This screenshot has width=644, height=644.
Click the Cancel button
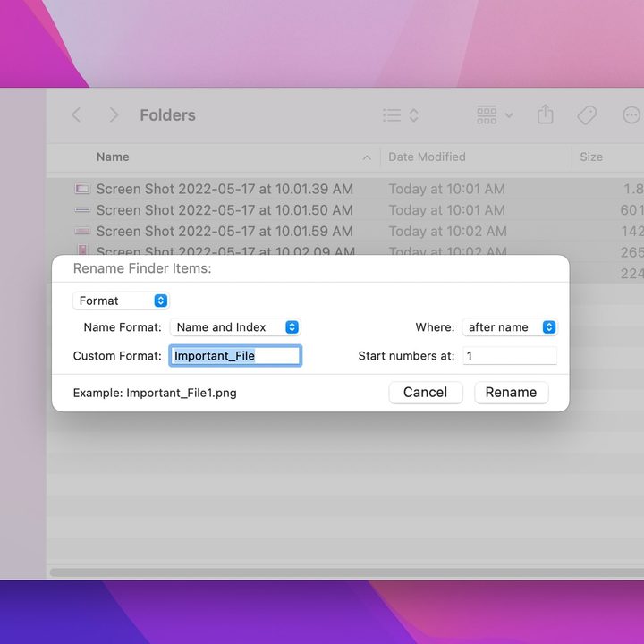click(426, 393)
